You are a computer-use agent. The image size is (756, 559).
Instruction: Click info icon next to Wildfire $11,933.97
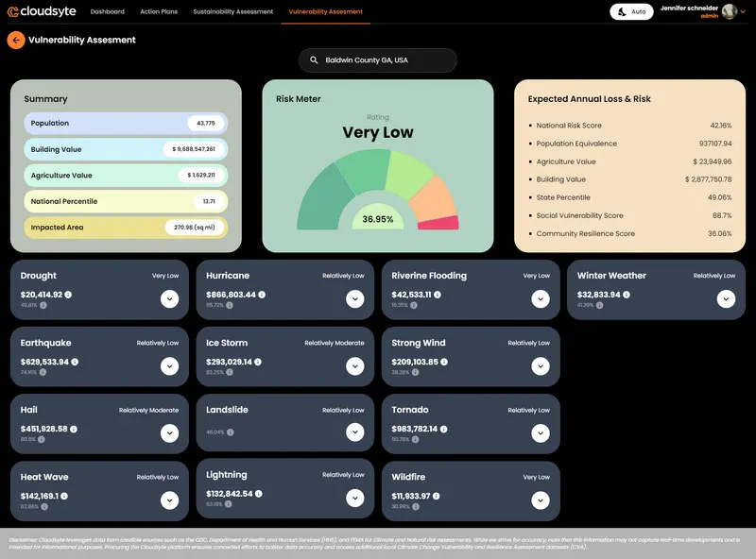click(437, 496)
